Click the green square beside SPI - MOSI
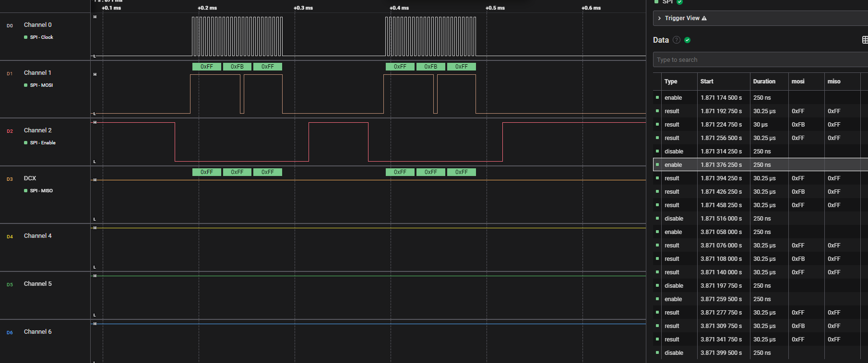This screenshot has height=363, width=868. pyautogui.click(x=25, y=85)
